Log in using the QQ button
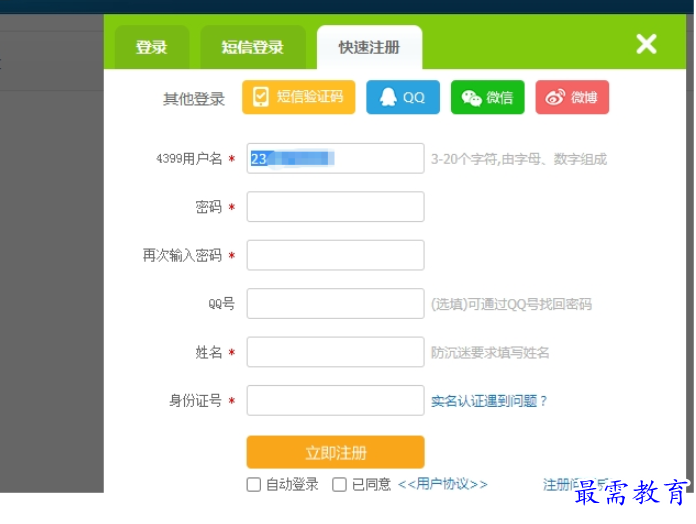This screenshot has height=524, width=696. (403, 97)
